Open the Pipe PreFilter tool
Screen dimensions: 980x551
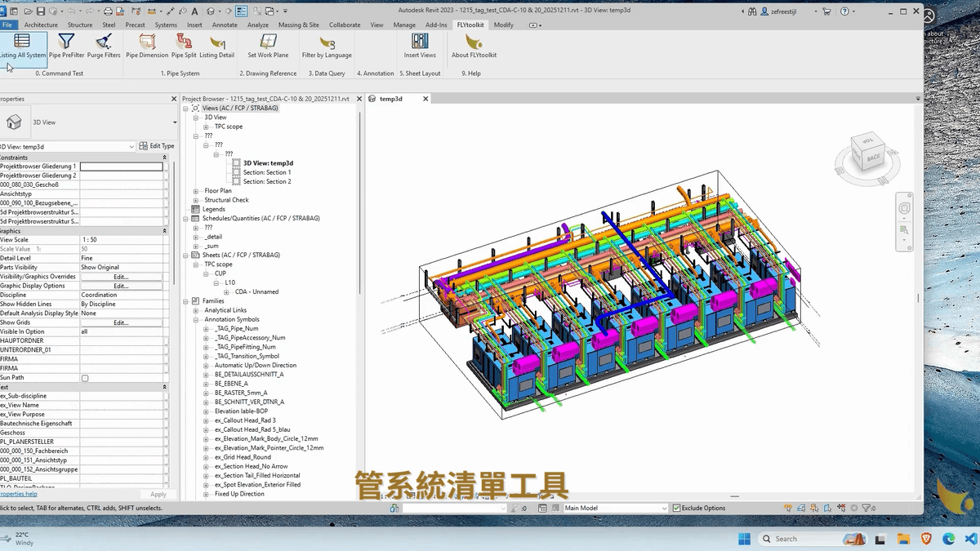coord(66,46)
